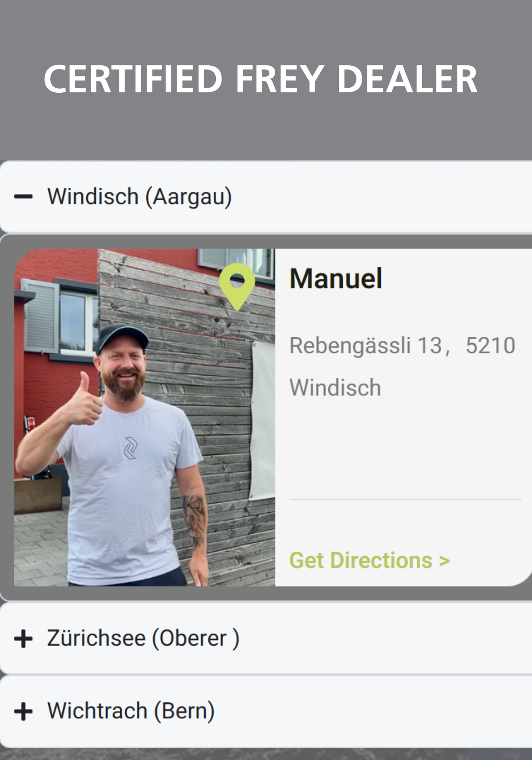Select the dealer name Manuel
The image size is (532, 760).
[336, 278]
